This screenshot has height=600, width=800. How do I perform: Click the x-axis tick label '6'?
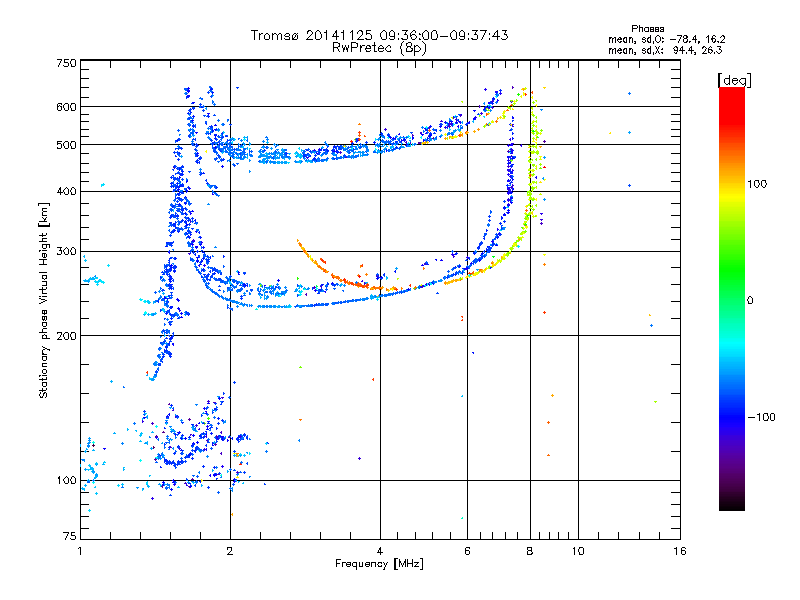click(x=467, y=551)
